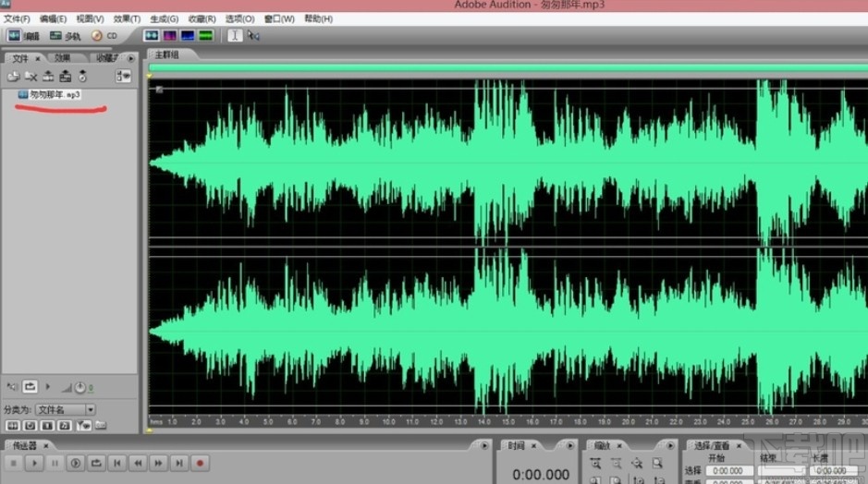Select file 匆匆那年.mp3 in list
This screenshot has width=868, height=484.
[50, 94]
